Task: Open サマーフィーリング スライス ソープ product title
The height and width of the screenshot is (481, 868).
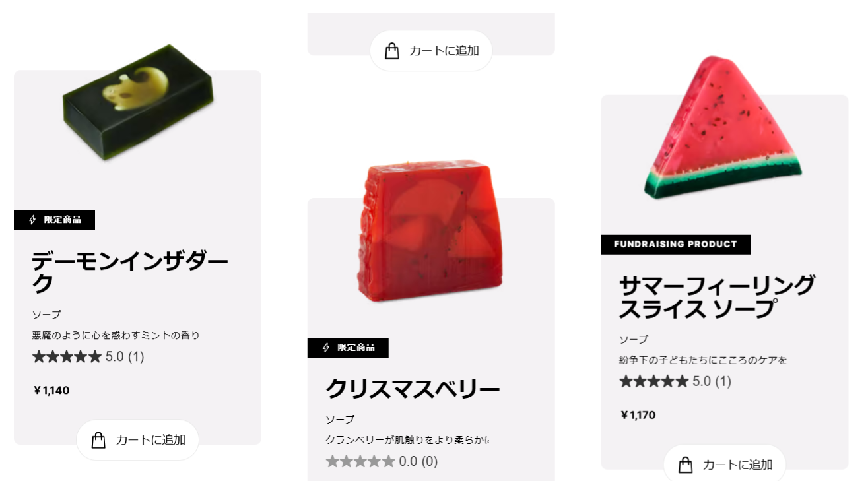Action: click(x=717, y=298)
